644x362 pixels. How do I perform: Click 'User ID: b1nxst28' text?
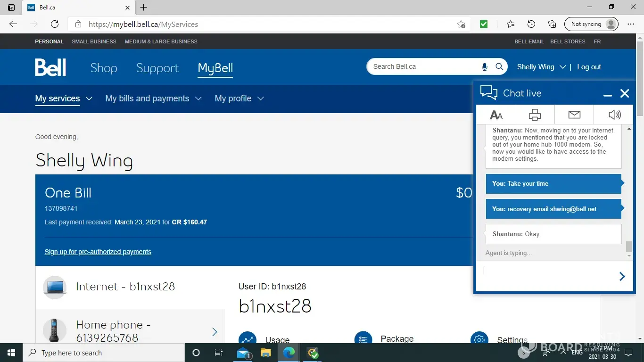[272, 287]
